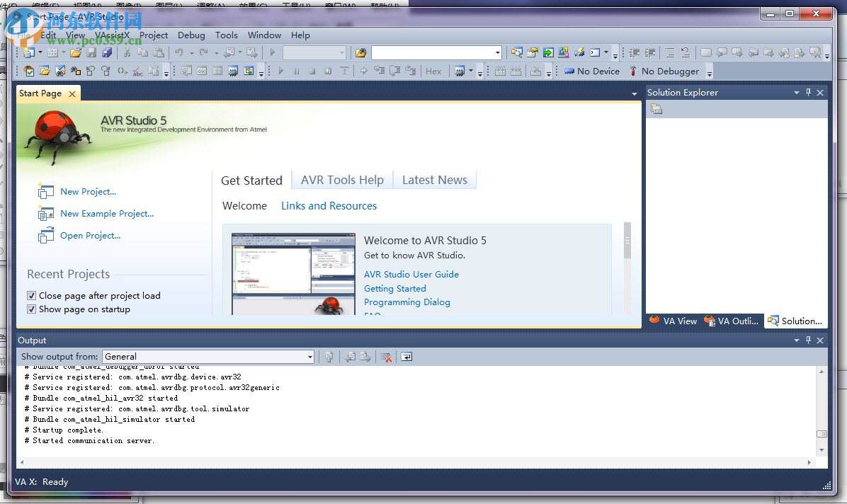Click the Save All icon in toolbar
Viewport: 847px width, 504px height.
107,52
